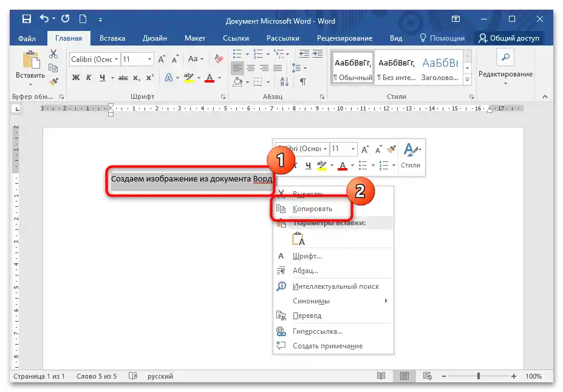Apply the Заголовок heading style
Screen dimensions: 563x392
(440, 68)
